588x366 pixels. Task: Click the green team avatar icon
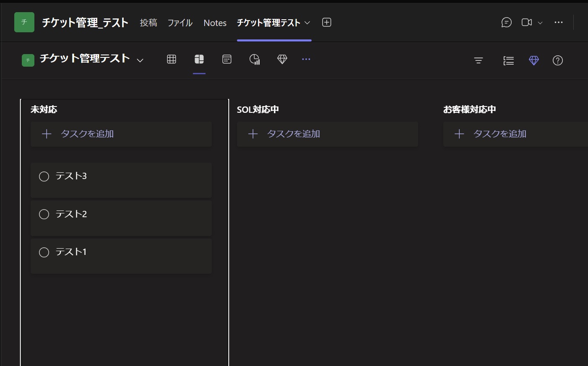tap(24, 22)
